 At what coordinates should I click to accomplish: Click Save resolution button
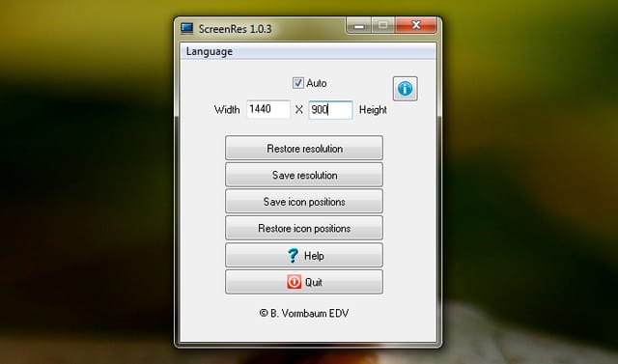coord(304,175)
